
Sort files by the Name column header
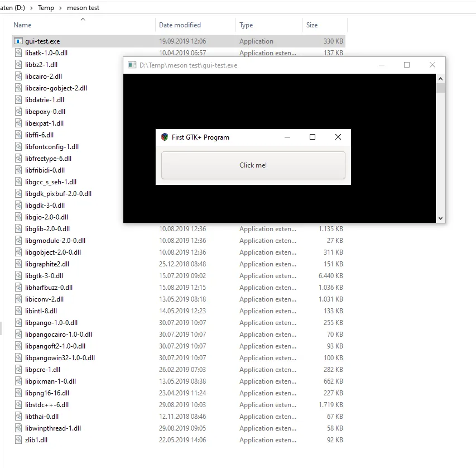point(22,25)
